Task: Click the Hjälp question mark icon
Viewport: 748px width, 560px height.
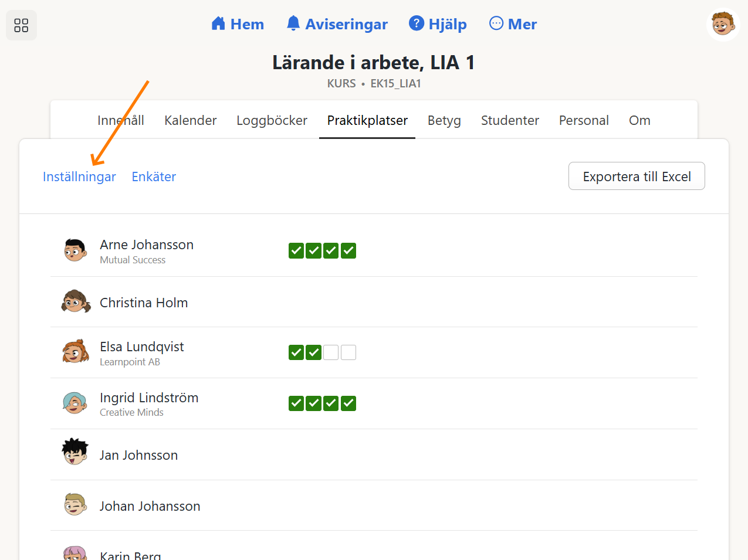Action: pyautogui.click(x=416, y=23)
